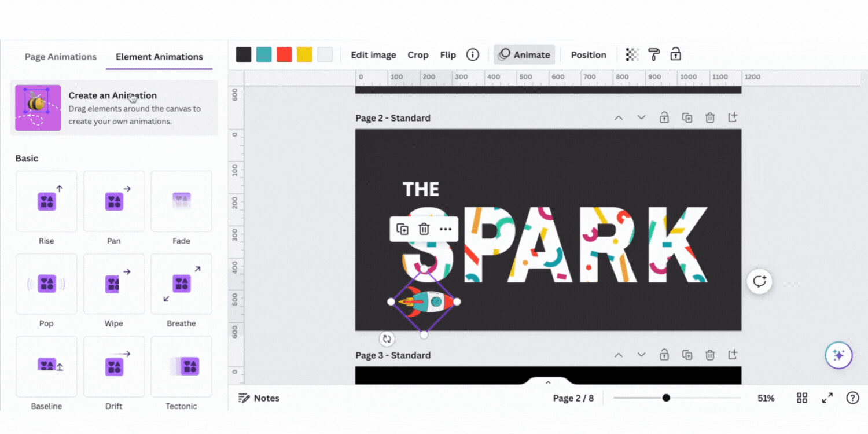Click the Page 2 / 8 indicator
Viewport: 868px width, 434px height.
pyautogui.click(x=573, y=398)
